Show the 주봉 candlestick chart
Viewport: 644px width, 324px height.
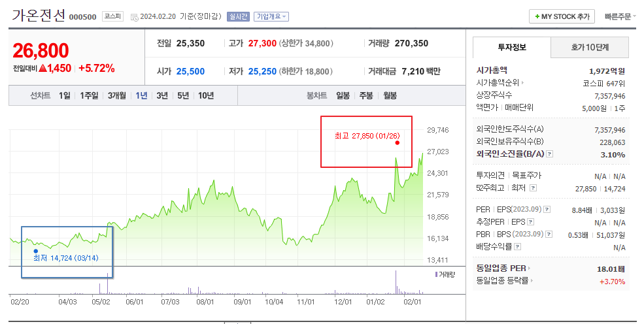coord(366,95)
